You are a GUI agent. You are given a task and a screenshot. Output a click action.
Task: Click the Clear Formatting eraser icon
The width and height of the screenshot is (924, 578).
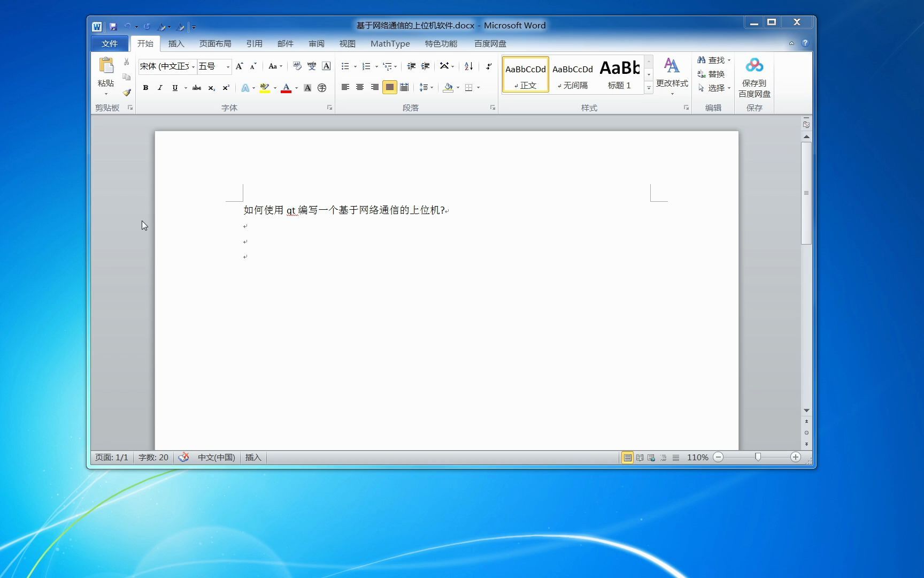click(x=297, y=66)
